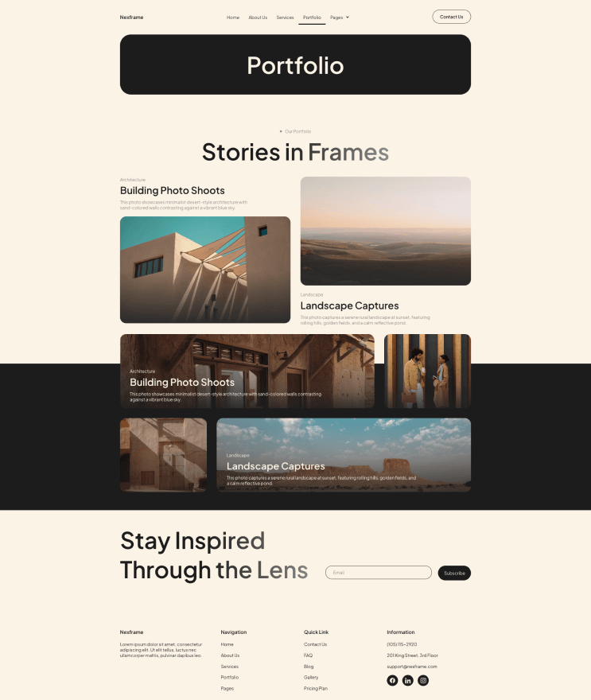Open the Gallery footer link

click(311, 677)
